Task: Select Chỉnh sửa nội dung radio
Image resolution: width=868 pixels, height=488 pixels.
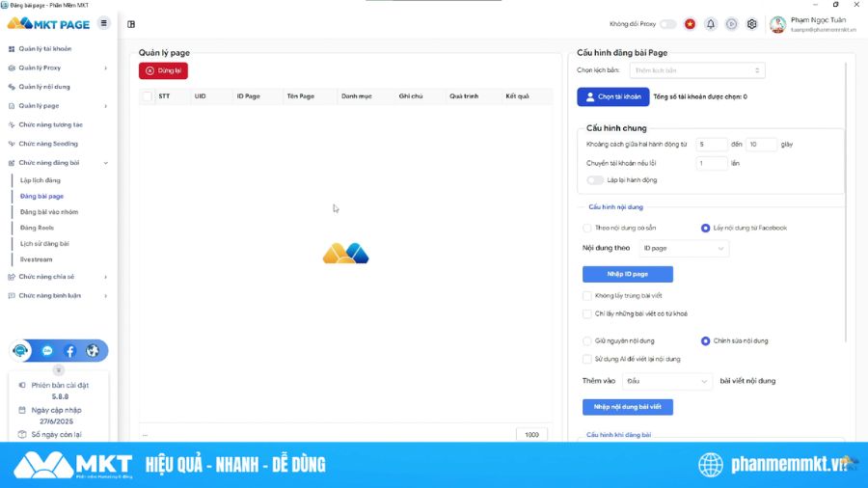Action: [705, 340]
